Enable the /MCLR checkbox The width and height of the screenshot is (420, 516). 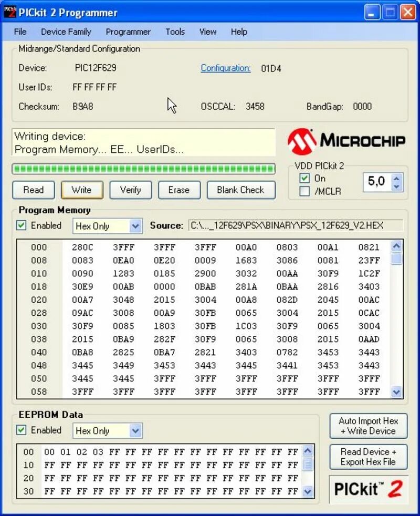(x=304, y=191)
